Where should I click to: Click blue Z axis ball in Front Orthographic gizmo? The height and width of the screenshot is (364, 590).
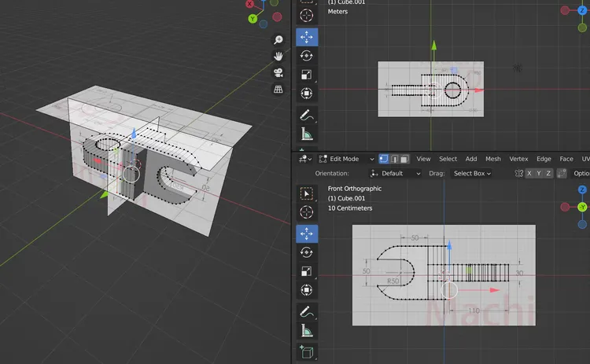pyautogui.click(x=582, y=189)
